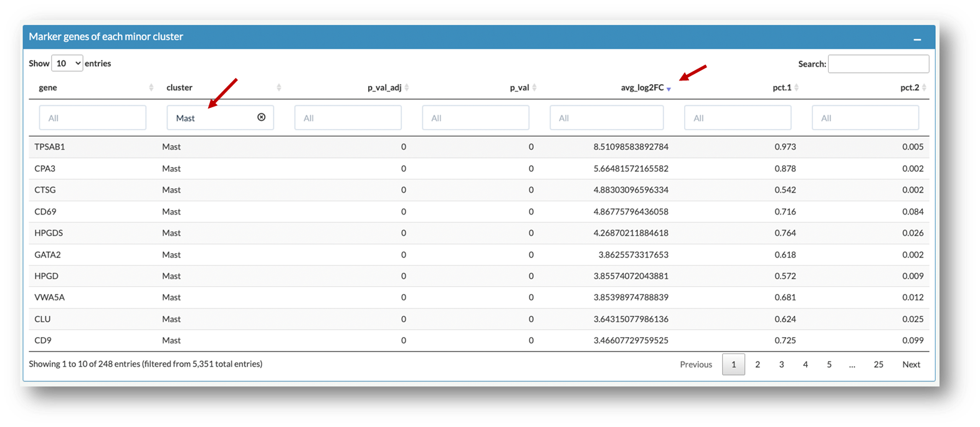The image size is (980, 427).
Task: Focus the gene filter field
Action: 93,118
